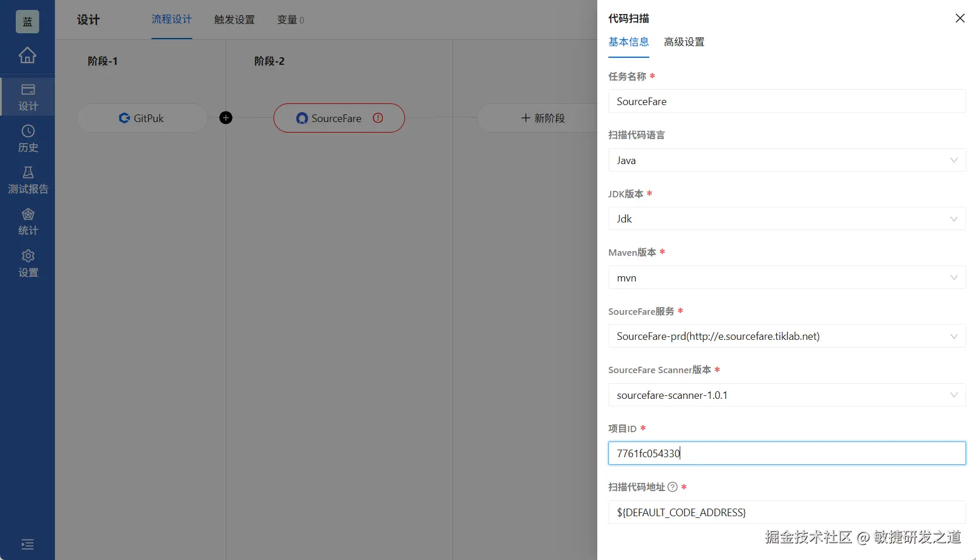
Task: Click the 扫描代码地址 field label
Action: (x=636, y=487)
